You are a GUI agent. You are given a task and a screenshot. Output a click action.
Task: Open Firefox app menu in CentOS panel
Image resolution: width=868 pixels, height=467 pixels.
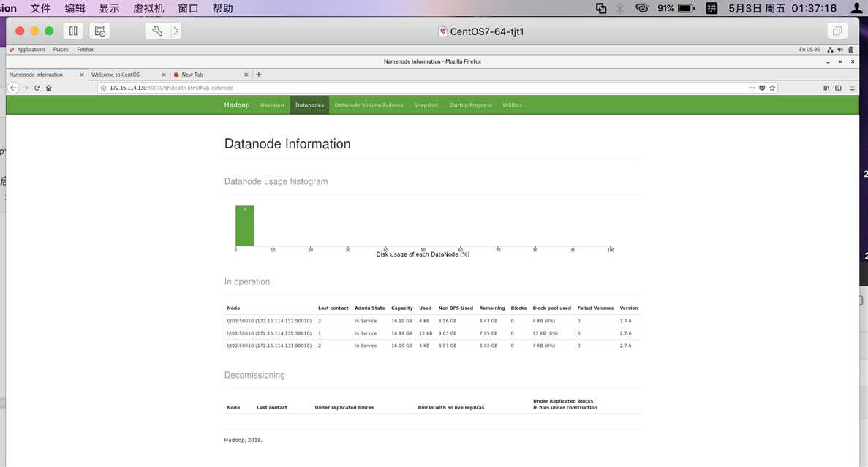[x=86, y=49]
